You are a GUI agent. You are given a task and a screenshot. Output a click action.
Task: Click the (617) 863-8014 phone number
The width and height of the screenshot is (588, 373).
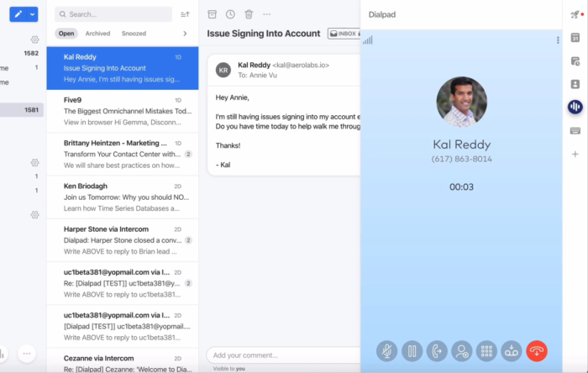[462, 159]
